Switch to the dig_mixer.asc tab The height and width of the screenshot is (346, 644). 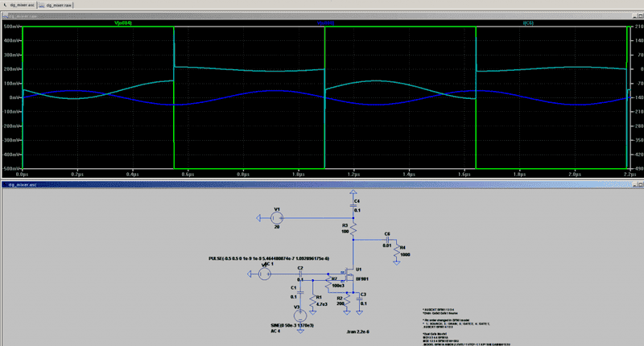pyautogui.click(x=20, y=5)
